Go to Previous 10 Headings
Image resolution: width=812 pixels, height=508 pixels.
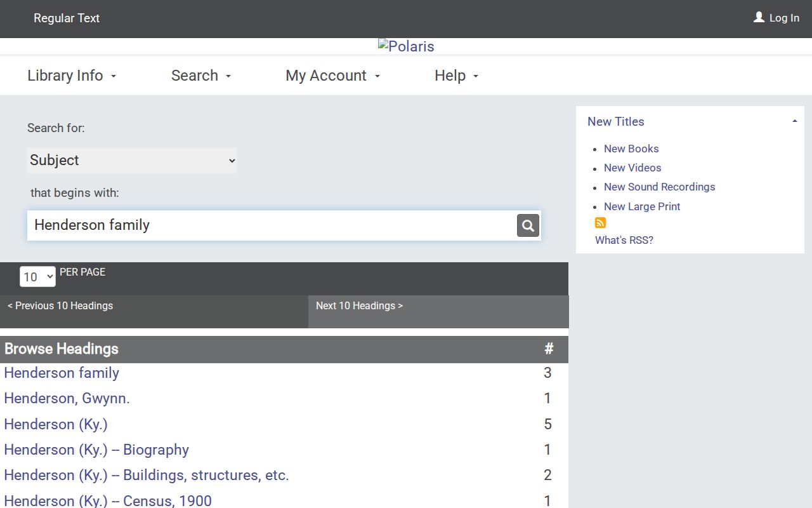(x=60, y=305)
